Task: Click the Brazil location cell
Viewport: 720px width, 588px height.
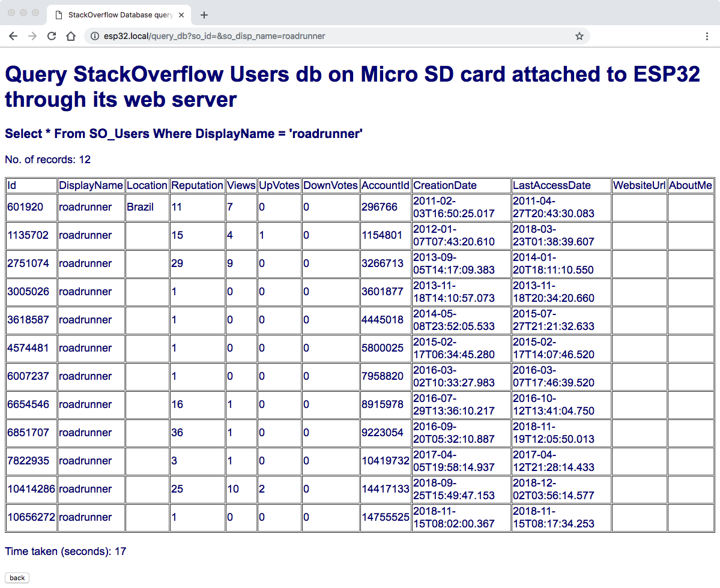Action: pyautogui.click(x=140, y=207)
